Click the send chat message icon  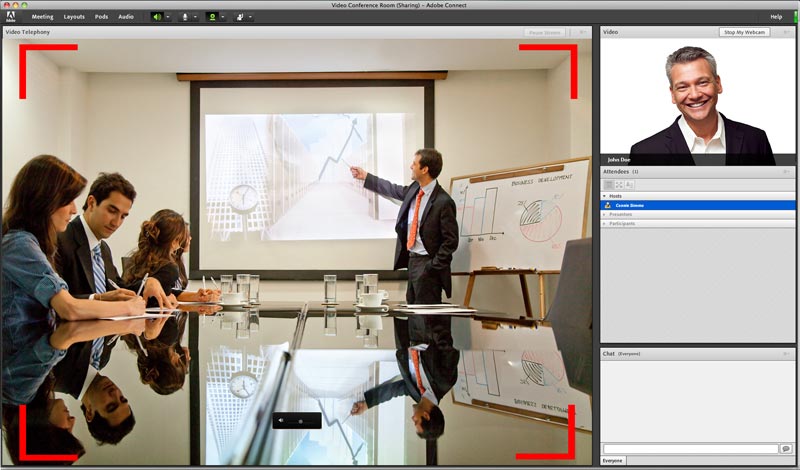pyautogui.click(x=786, y=449)
